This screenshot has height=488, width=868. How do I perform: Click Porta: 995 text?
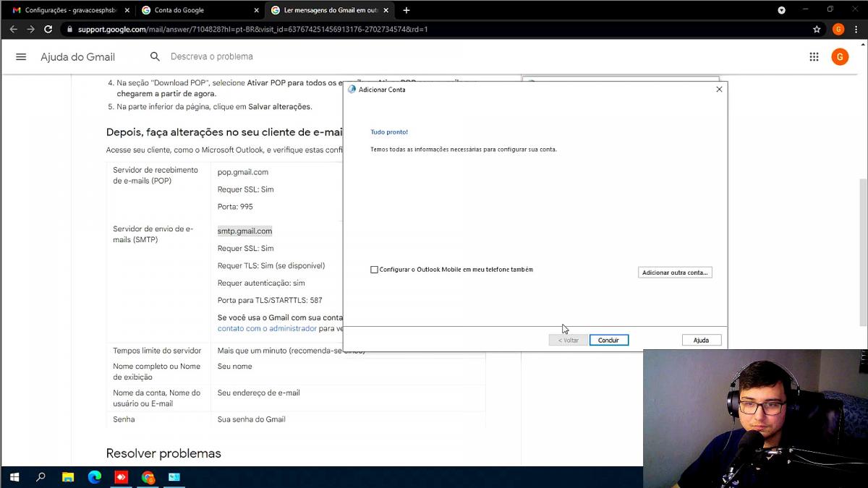[x=235, y=207]
